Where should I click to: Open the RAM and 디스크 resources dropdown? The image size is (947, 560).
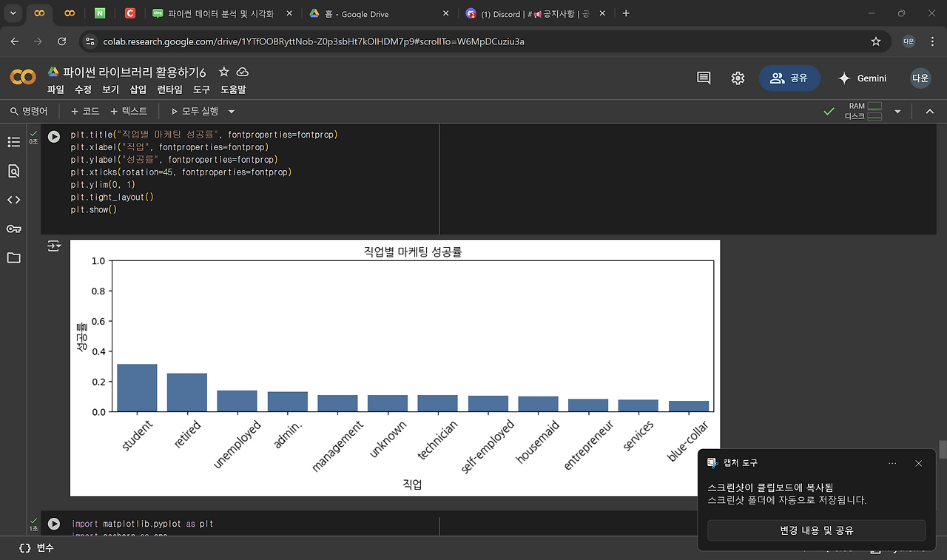click(x=897, y=111)
